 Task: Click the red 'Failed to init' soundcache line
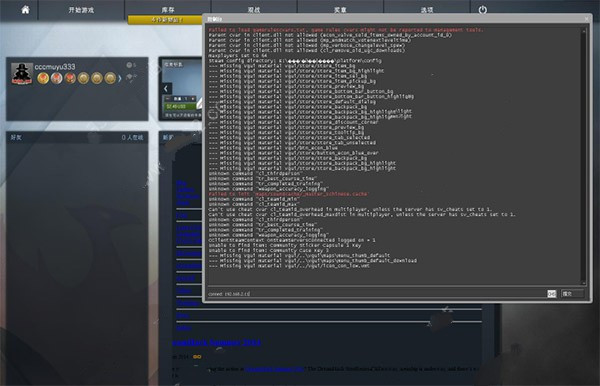point(289,194)
